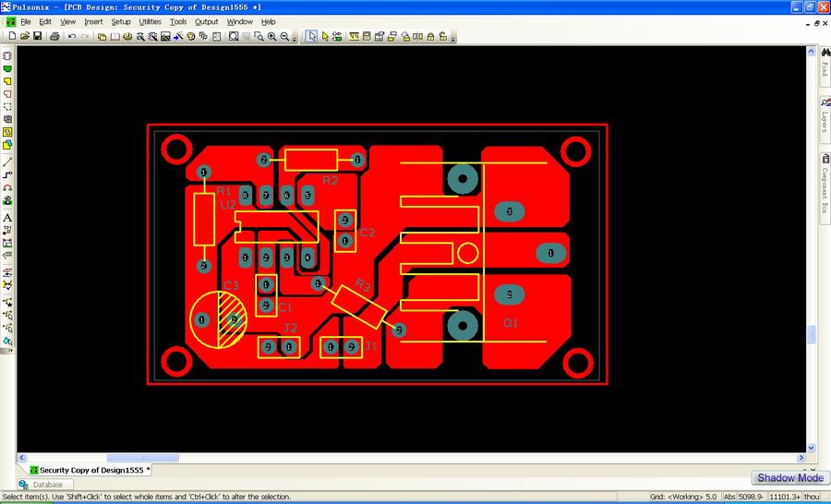The height and width of the screenshot is (504, 831).
Task: Activate the Select arrow cursor mode
Action: 312,36
